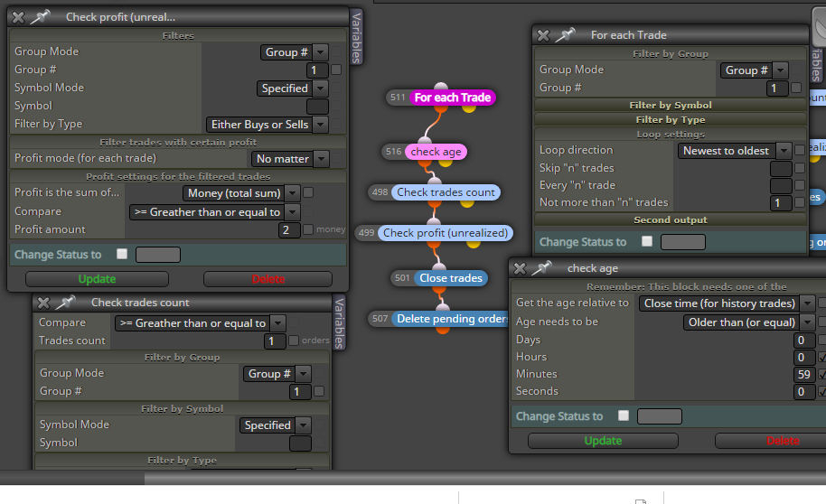Expand Filter by Type section in For each Trade
Viewport: 826px width, 504px height.
coord(670,119)
